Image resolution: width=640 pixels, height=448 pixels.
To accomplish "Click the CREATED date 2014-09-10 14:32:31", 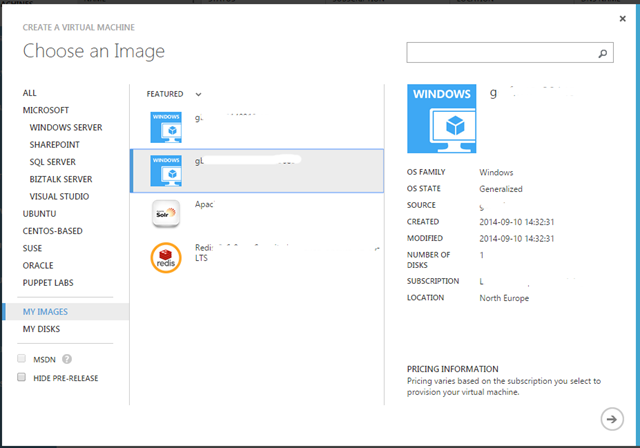I will [517, 222].
